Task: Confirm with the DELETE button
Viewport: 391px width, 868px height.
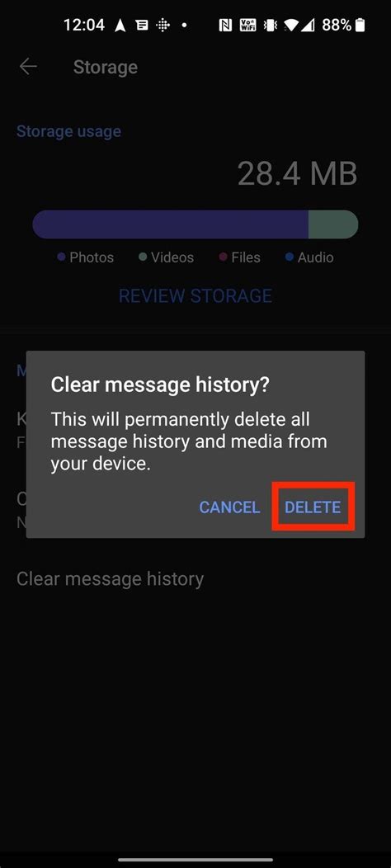Action: click(313, 507)
